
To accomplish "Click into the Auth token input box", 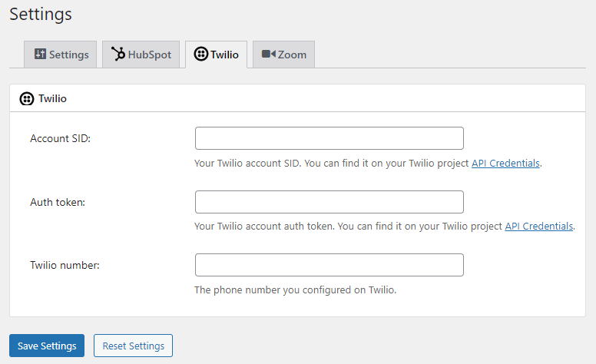I will pos(329,202).
